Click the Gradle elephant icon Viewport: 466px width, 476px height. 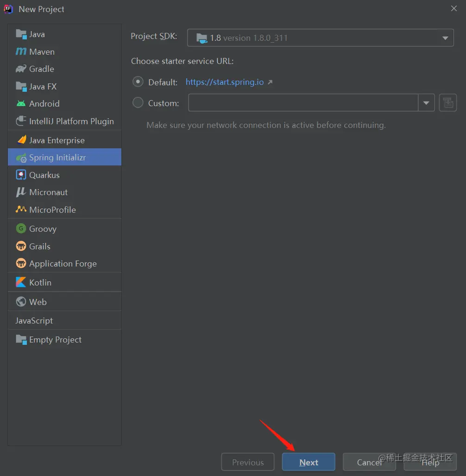point(21,69)
